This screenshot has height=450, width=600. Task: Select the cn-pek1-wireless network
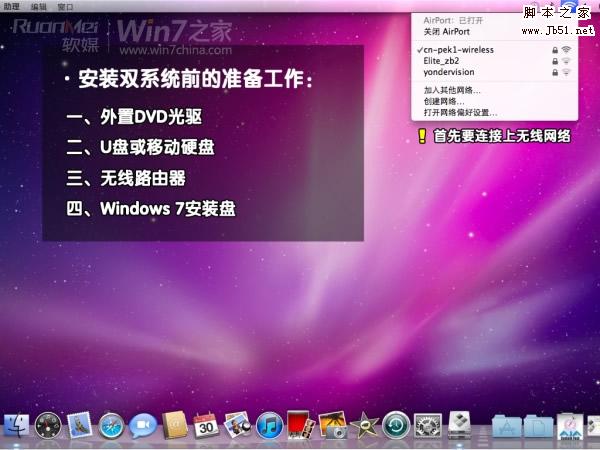tap(494, 50)
